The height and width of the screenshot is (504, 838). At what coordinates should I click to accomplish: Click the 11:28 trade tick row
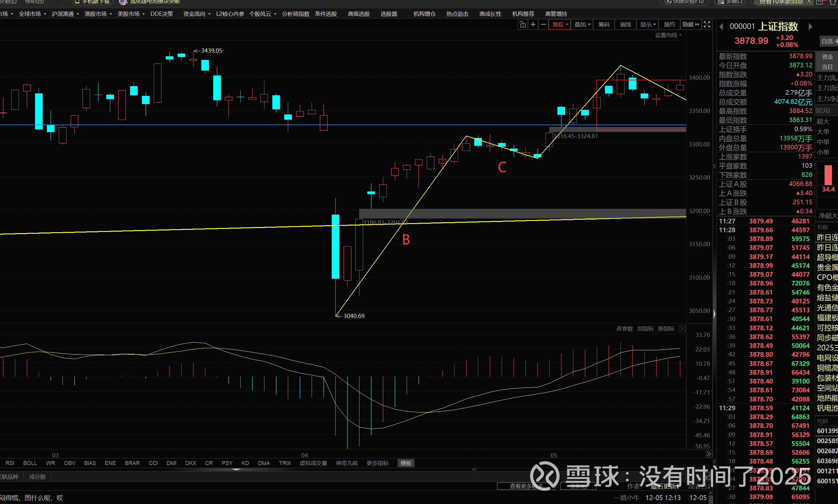765,230
